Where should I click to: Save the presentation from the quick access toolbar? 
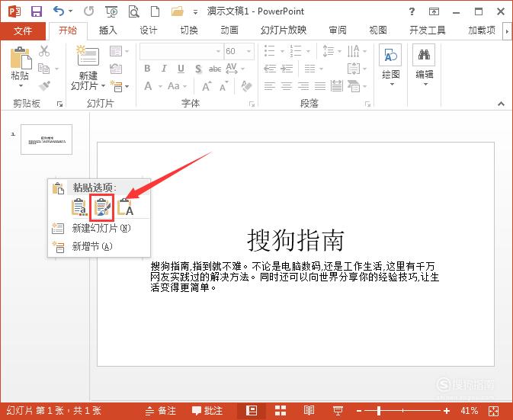click(37, 11)
